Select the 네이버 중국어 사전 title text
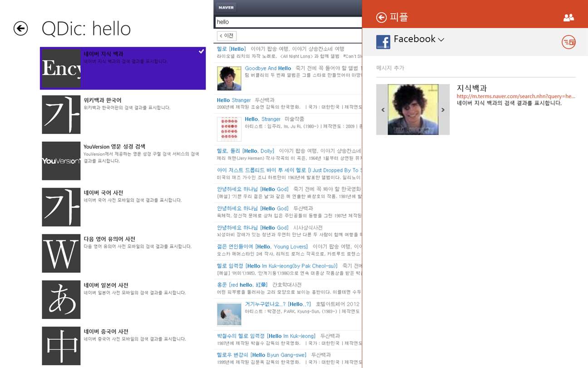 106,332
